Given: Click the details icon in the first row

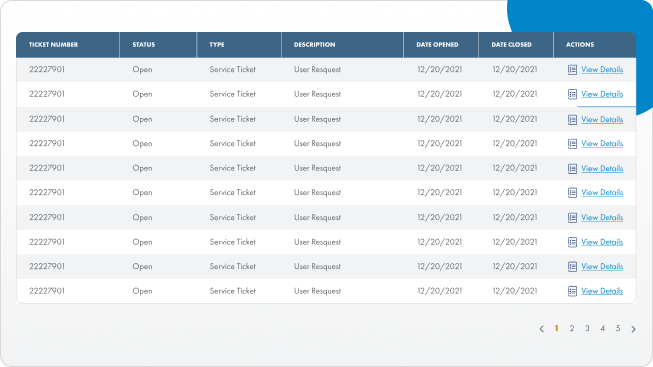Looking at the screenshot, I should [572, 70].
